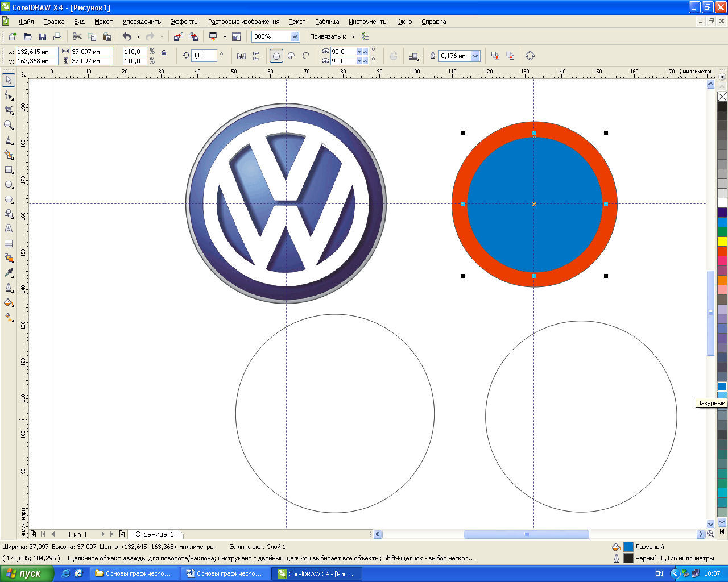Open the zoom level 300% dropdown
728x582 pixels.
click(x=295, y=36)
